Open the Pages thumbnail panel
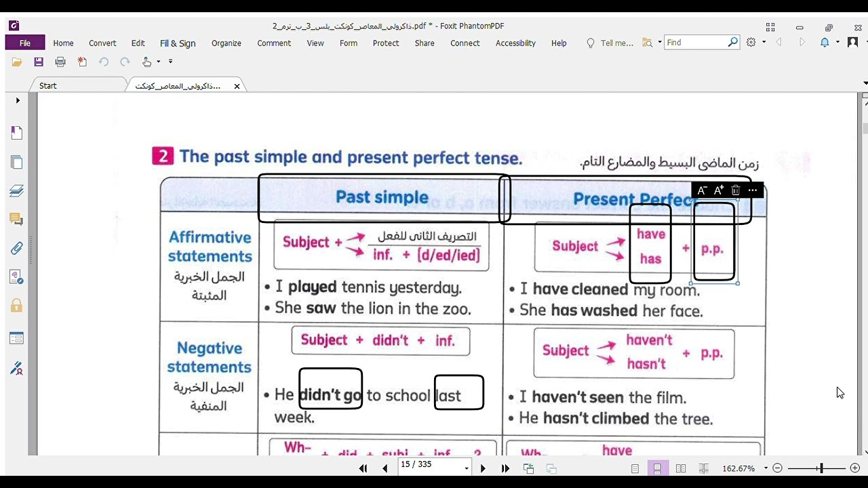868x488 pixels. pyautogui.click(x=17, y=162)
